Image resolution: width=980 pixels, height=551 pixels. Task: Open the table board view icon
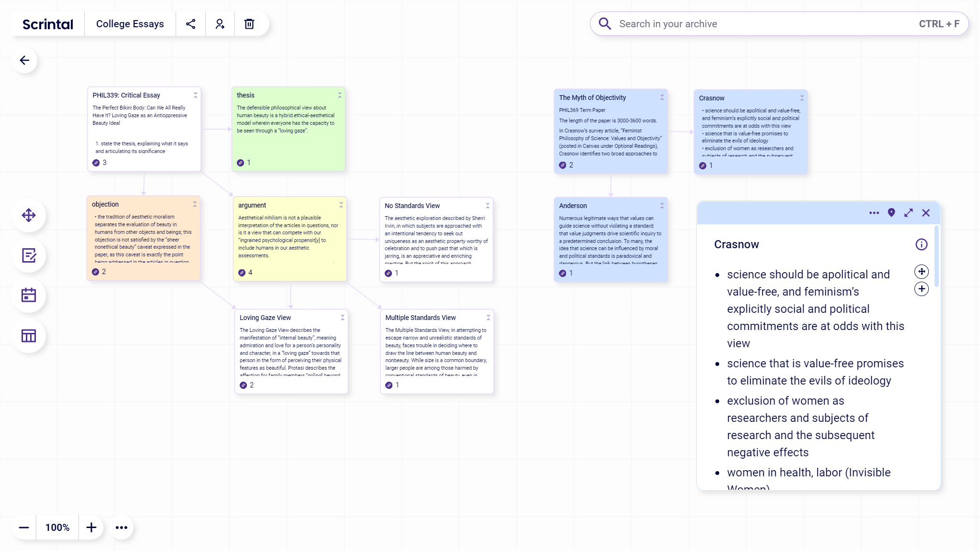click(29, 336)
